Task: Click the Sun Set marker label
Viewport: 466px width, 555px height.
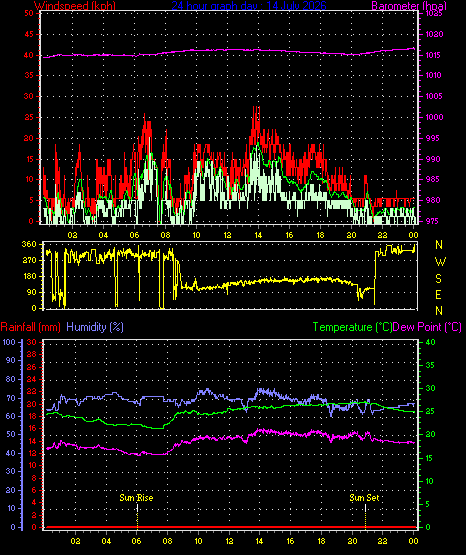Action: tap(364, 498)
